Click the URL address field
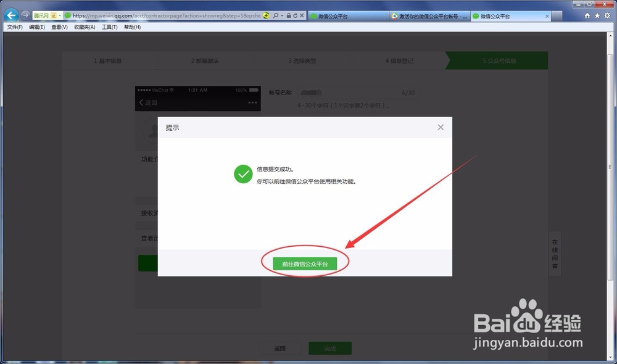The image size is (617, 364). pyautogui.click(x=167, y=15)
